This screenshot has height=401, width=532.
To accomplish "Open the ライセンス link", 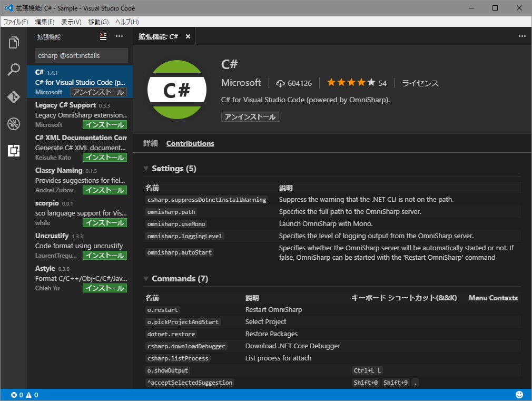I will pyautogui.click(x=420, y=83).
